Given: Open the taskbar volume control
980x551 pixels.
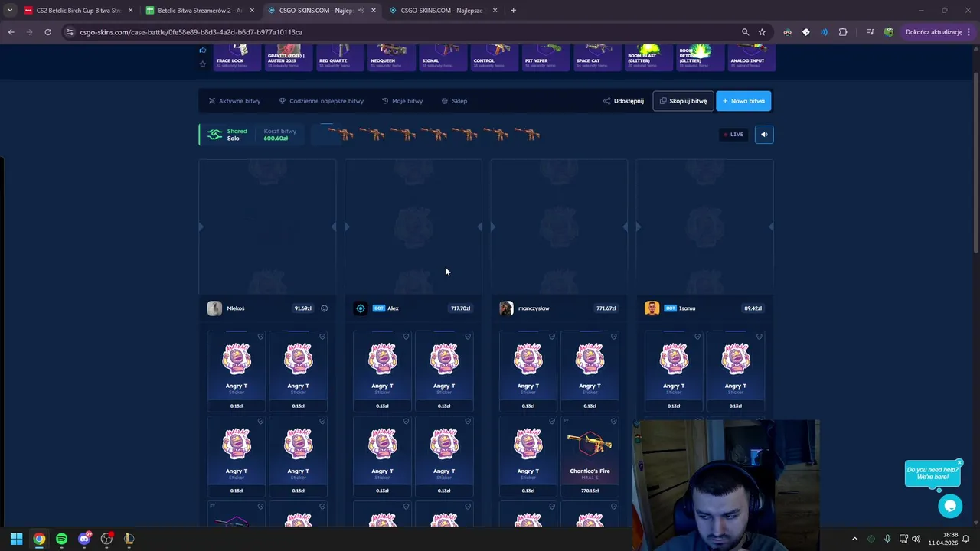Looking at the screenshot, I should (x=916, y=539).
